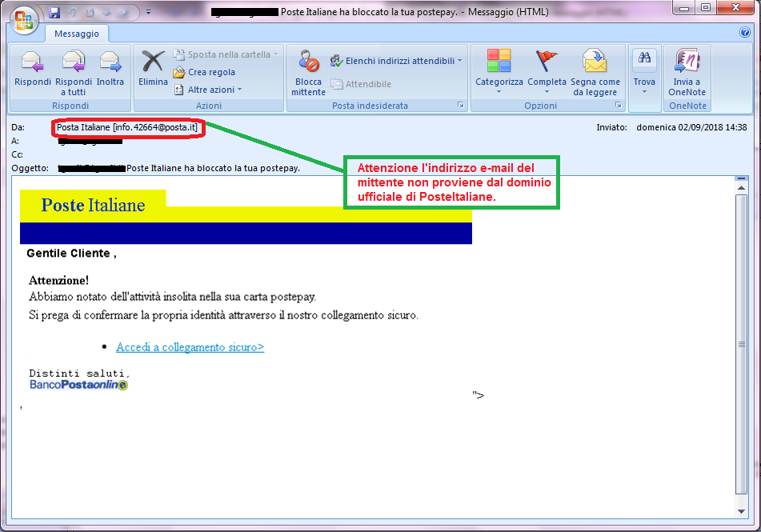The image size is (761, 532).
Task: Minimize the message window
Action: point(684,7)
